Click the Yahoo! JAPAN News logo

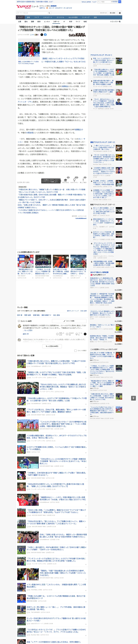27,7
